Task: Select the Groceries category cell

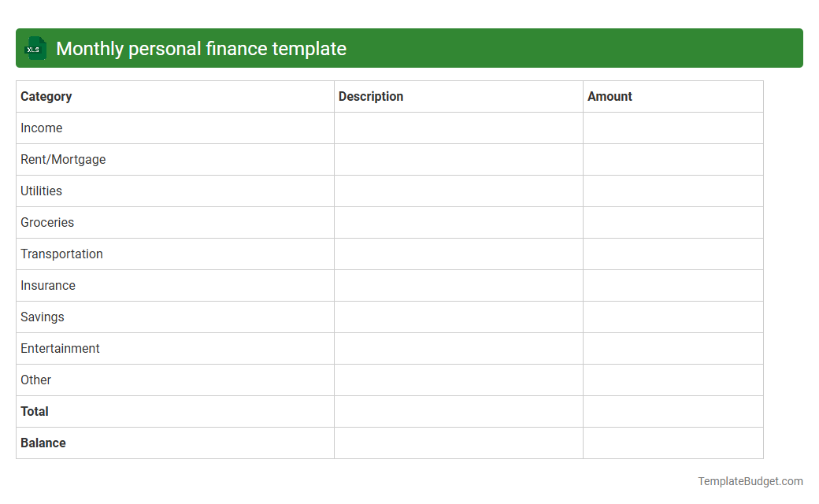Action: [47, 222]
